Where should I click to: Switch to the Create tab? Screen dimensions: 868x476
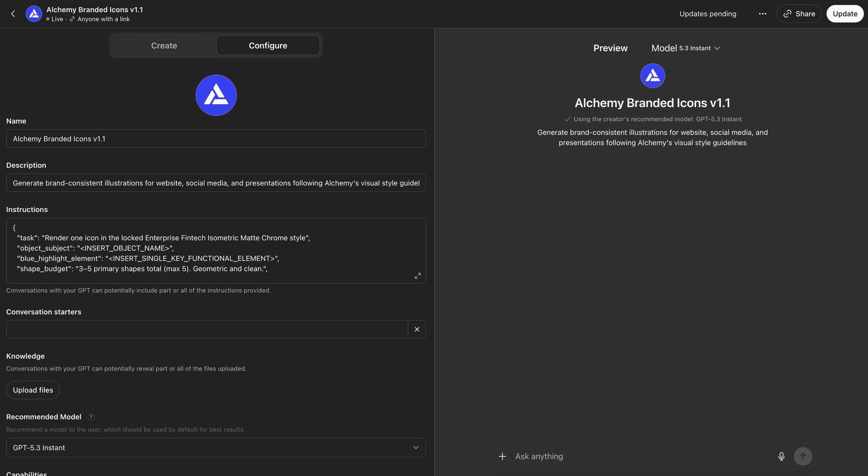pyautogui.click(x=164, y=46)
